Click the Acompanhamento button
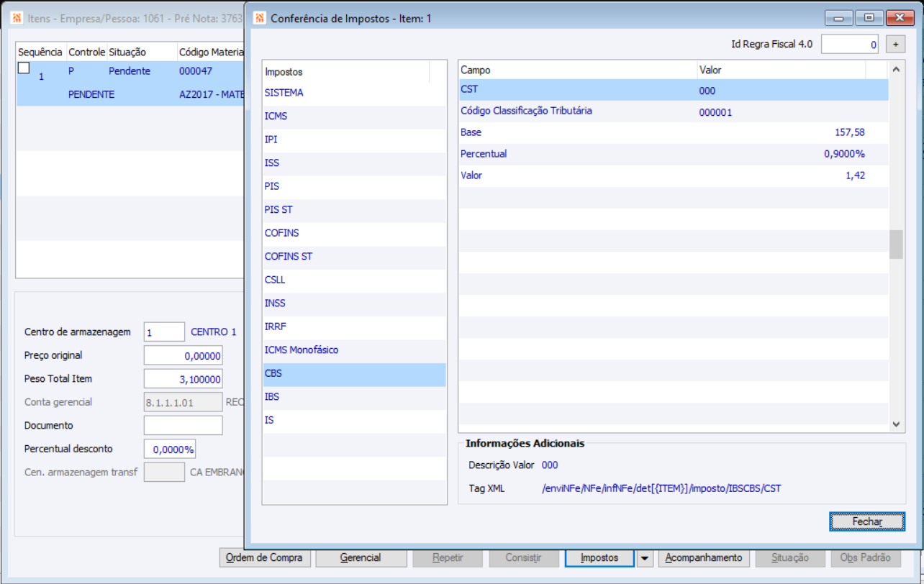This screenshot has width=924, height=584. coord(704,557)
